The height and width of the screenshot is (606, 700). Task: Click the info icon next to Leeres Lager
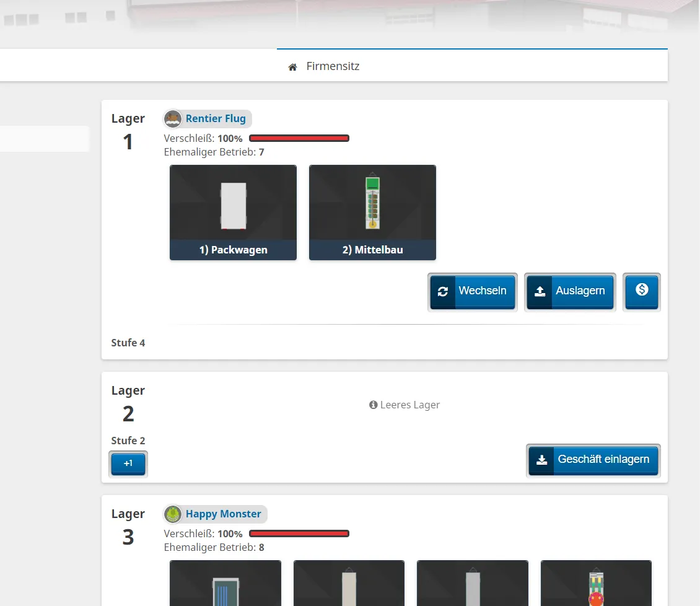pyautogui.click(x=374, y=405)
